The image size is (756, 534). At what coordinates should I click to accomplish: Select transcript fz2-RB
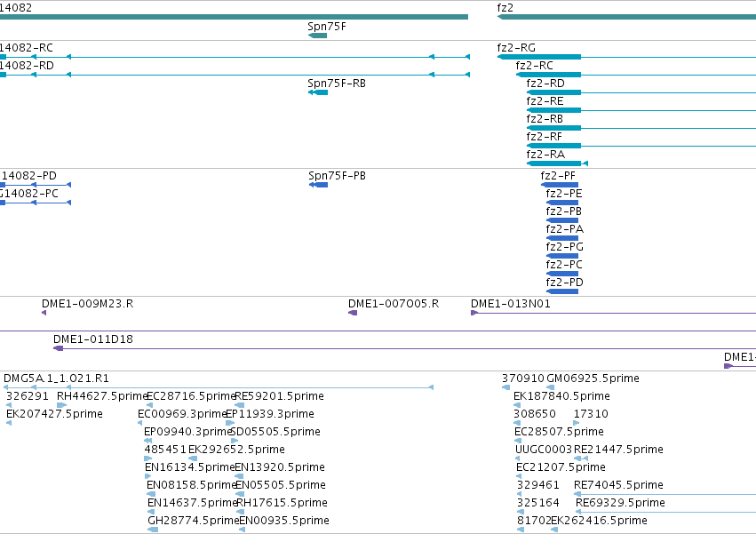545,119
